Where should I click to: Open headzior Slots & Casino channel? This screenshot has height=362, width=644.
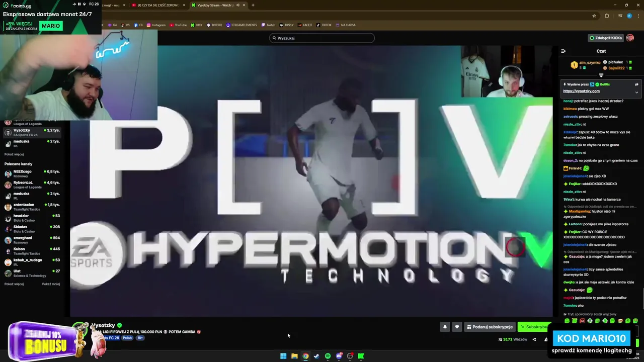[x=33, y=218]
